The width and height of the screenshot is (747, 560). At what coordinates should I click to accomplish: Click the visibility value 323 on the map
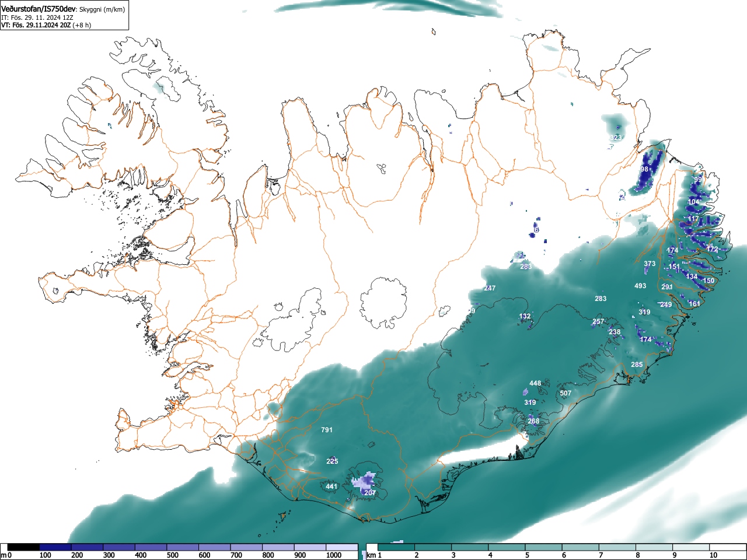click(x=616, y=138)
